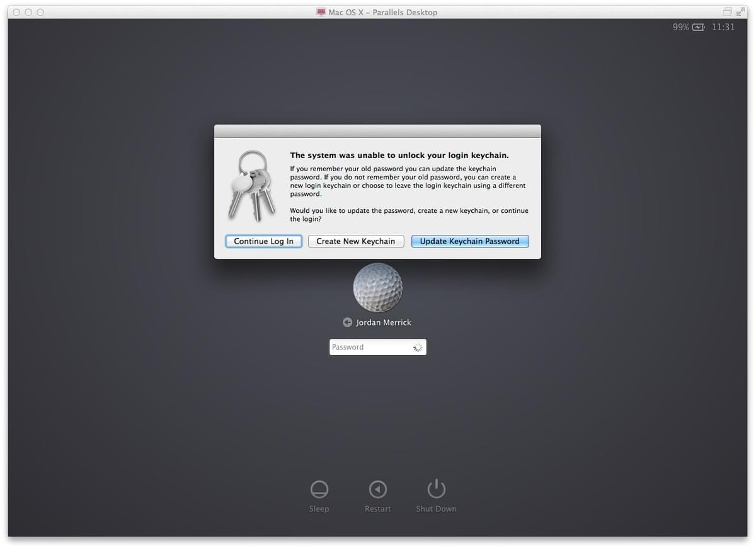Click the Continue Log In button
The width and height of the screenshot is (756, 549).
point(264,241)
